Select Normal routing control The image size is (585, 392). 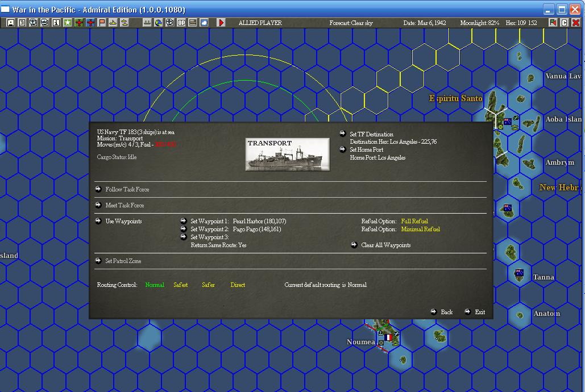click(x=155, y=285)
